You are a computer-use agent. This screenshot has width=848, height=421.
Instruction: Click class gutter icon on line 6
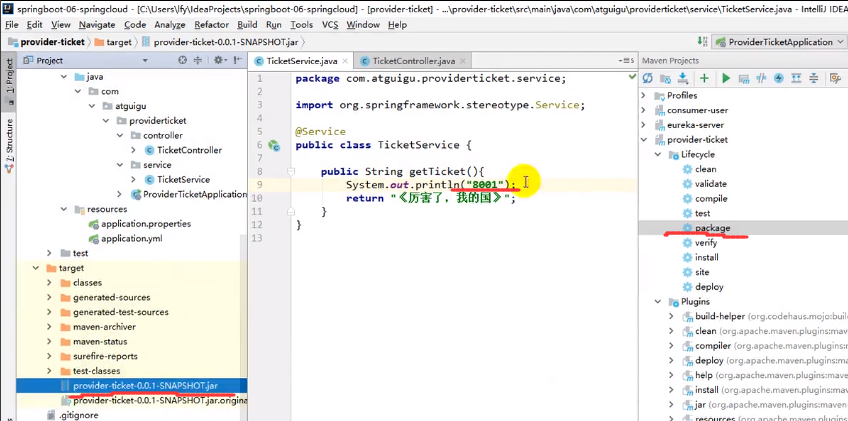pyautogui.click(x=275, y=145)
